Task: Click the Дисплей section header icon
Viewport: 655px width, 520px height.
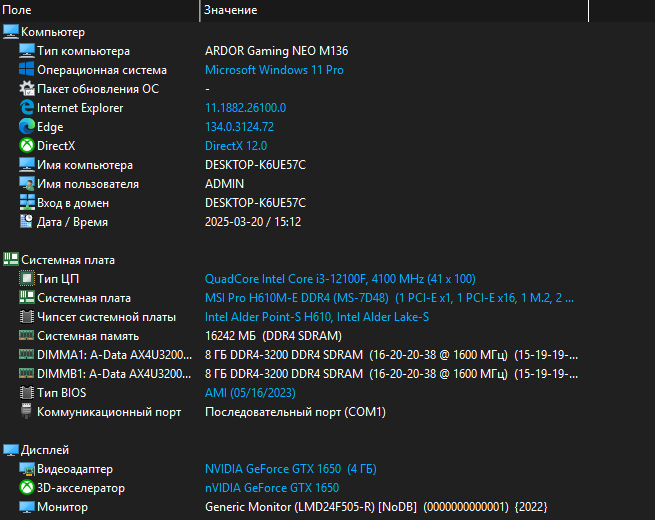Action: pyautogui.click(x=11, y=450)
